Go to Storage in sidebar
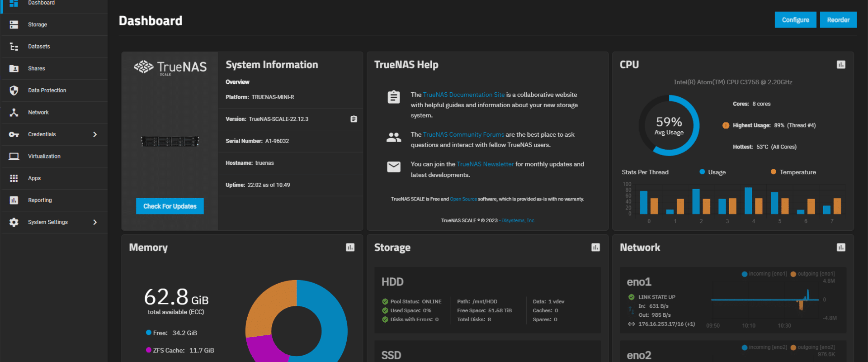The width and height of the screenshot is (868, 362). click(x=54, y=24)
